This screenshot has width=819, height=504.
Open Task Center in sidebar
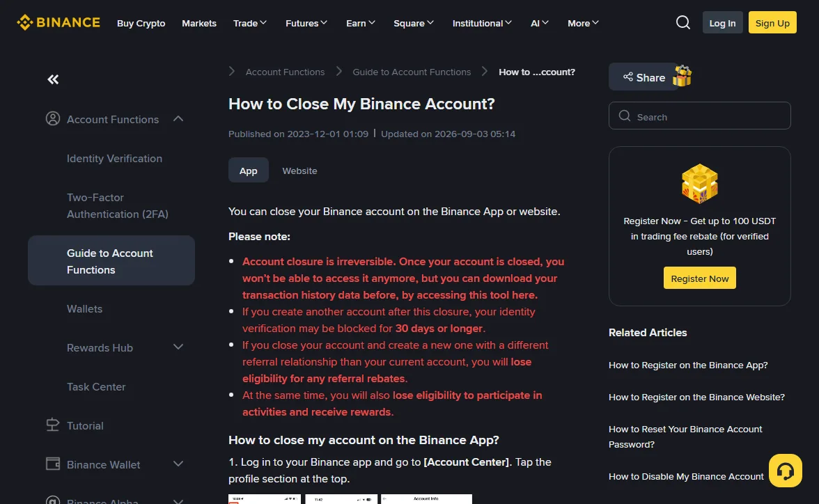[96, 386]
